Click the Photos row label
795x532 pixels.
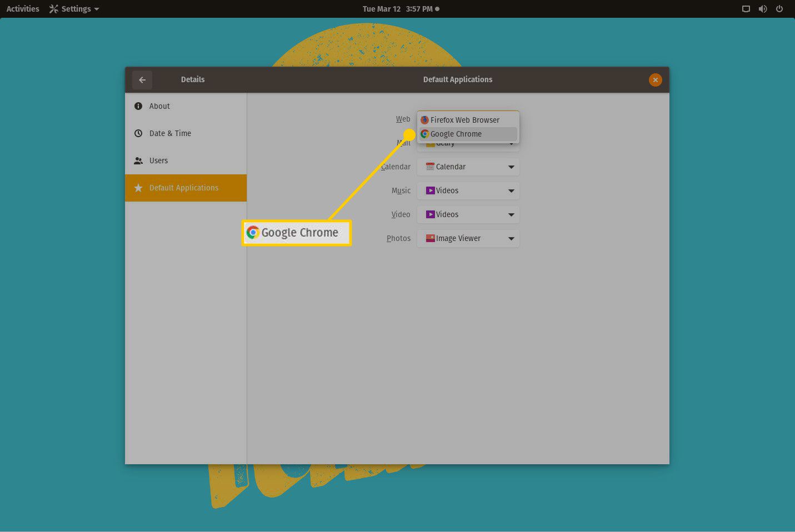pyautogui.click(x=398, y=238)
